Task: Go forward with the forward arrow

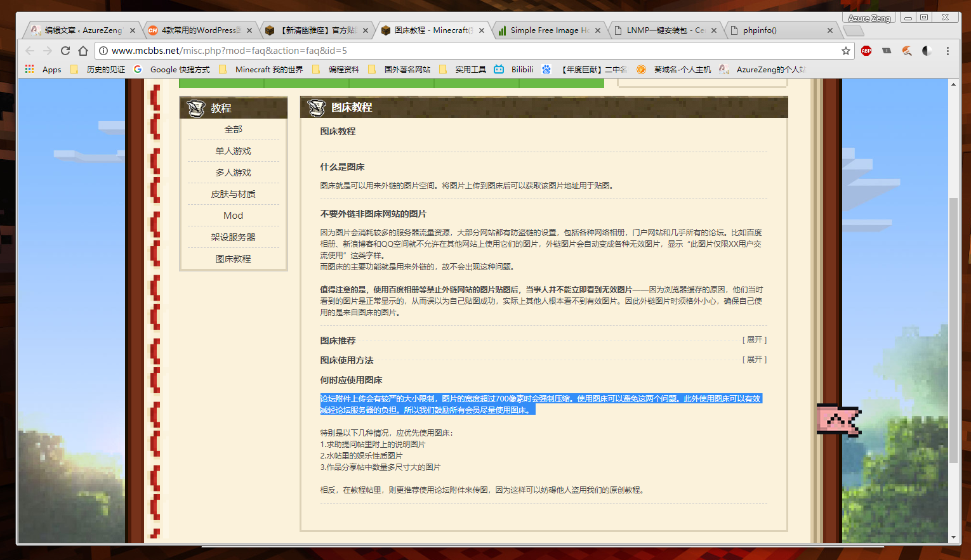Action: click(x=48, y=51)
